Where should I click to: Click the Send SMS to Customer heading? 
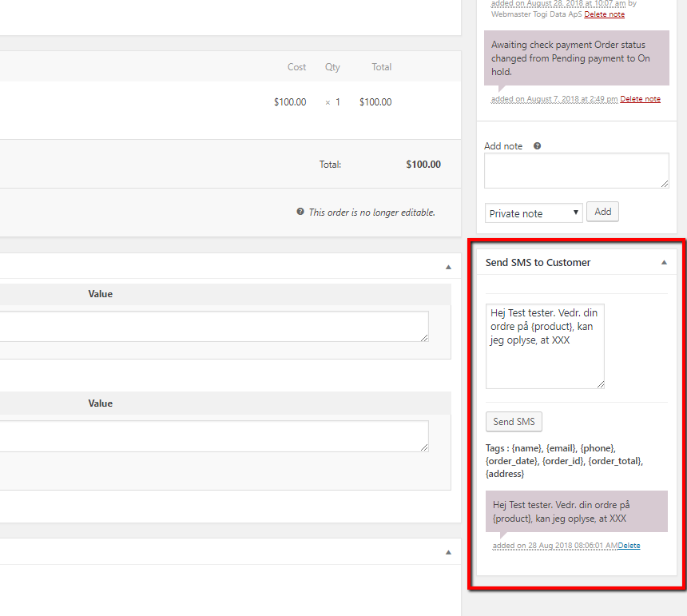[x=538, y=262]
